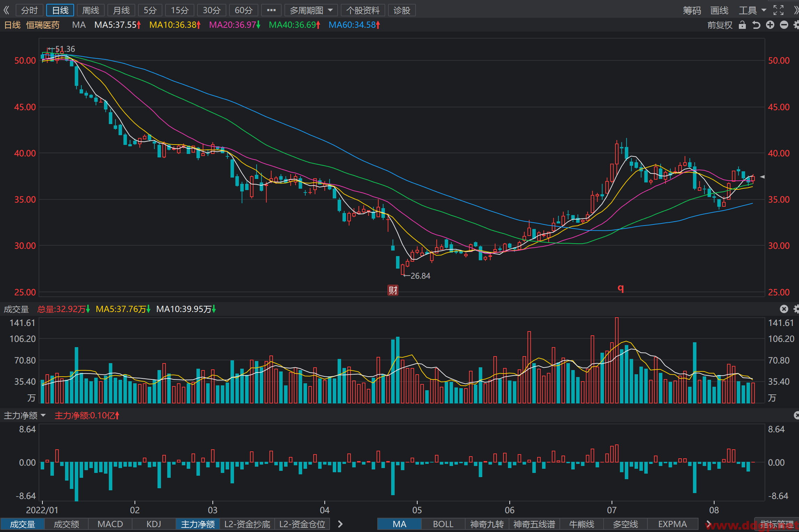Switch chart to 周线 weekly period
This screenshot has width=799, height=532.
pyautogui.click(x=91, y=10)
